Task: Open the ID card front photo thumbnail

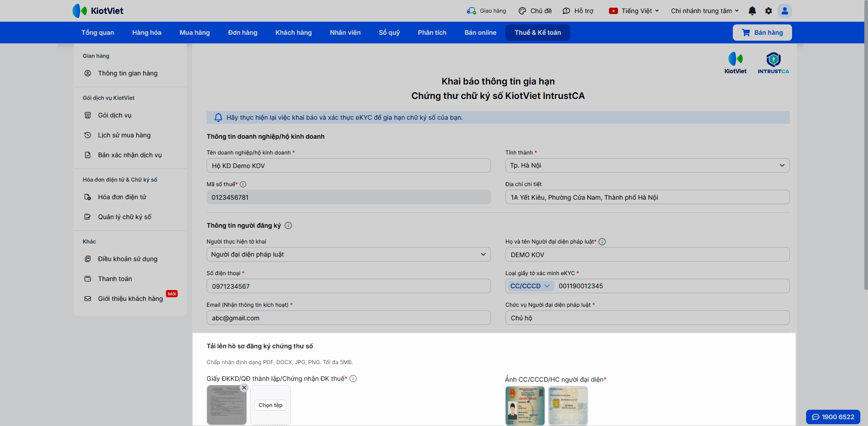Action: click(x=525, y=406)
